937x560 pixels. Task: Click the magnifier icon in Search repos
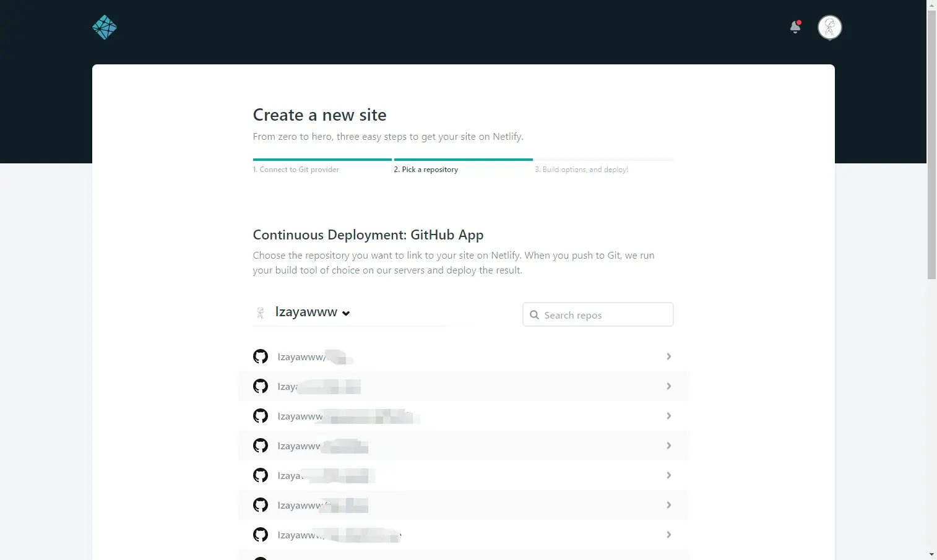point(534,315)
